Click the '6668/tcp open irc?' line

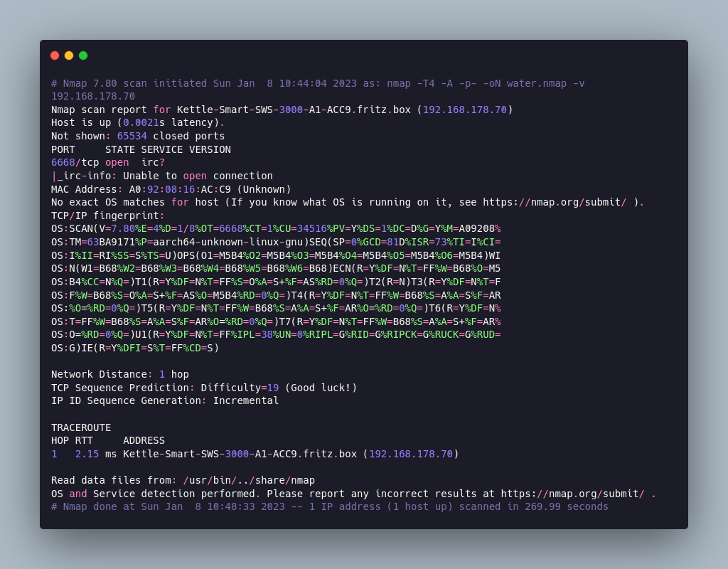click(x=108, y=163)
